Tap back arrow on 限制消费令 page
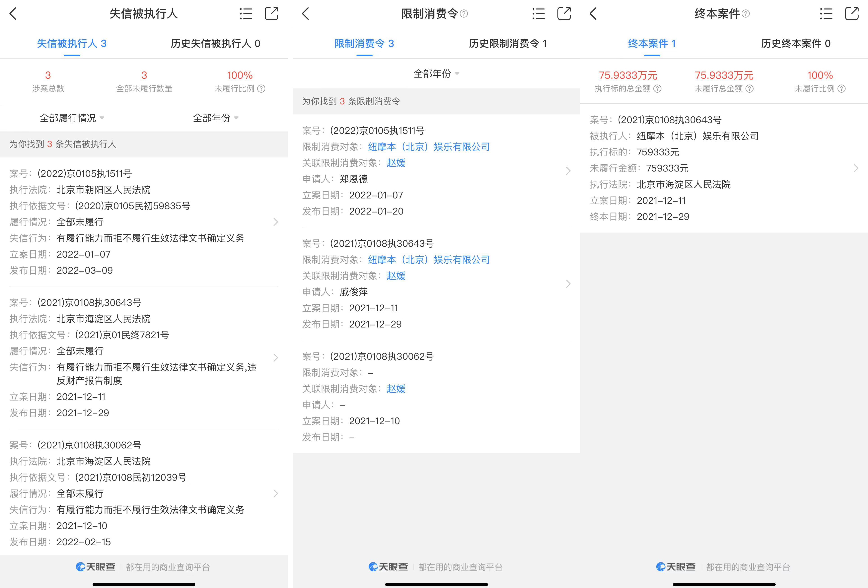This screenshot has height=588, width=868. [x=306, y=14]
